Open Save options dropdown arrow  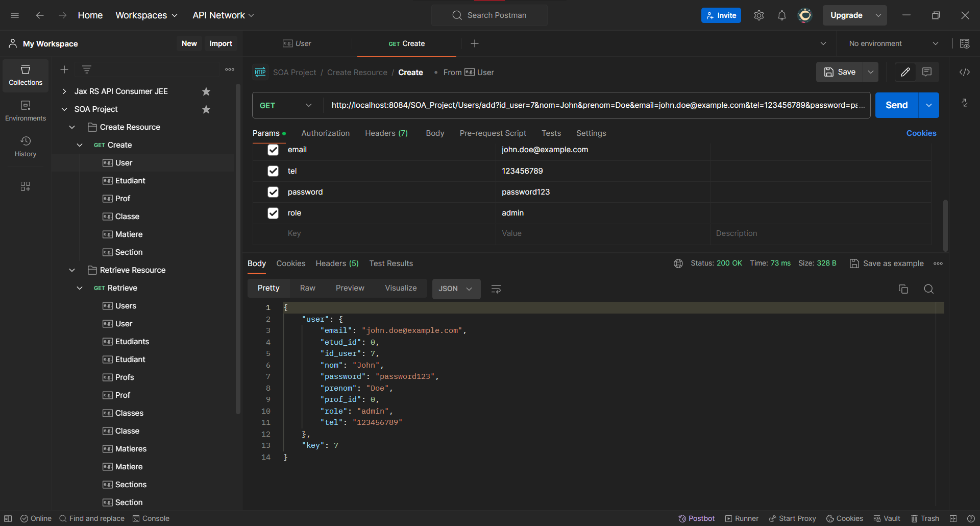871,72
